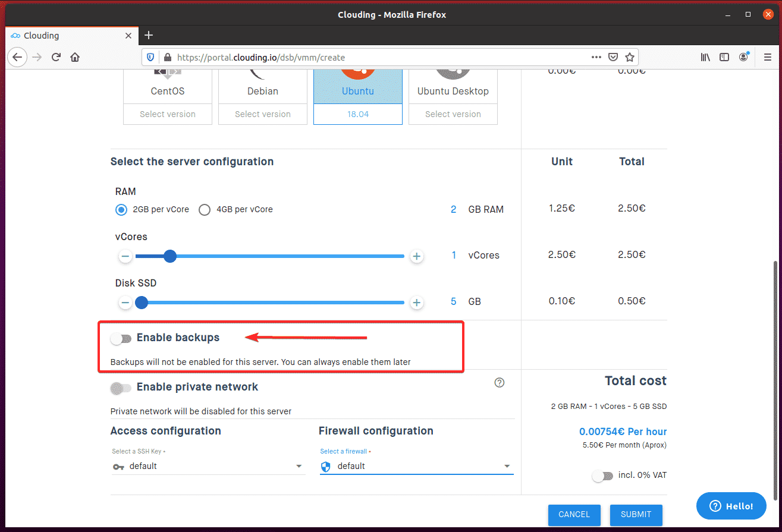782x532 pixels.
Task: Click the vCores slider handle
Action: tap(170, 256)
